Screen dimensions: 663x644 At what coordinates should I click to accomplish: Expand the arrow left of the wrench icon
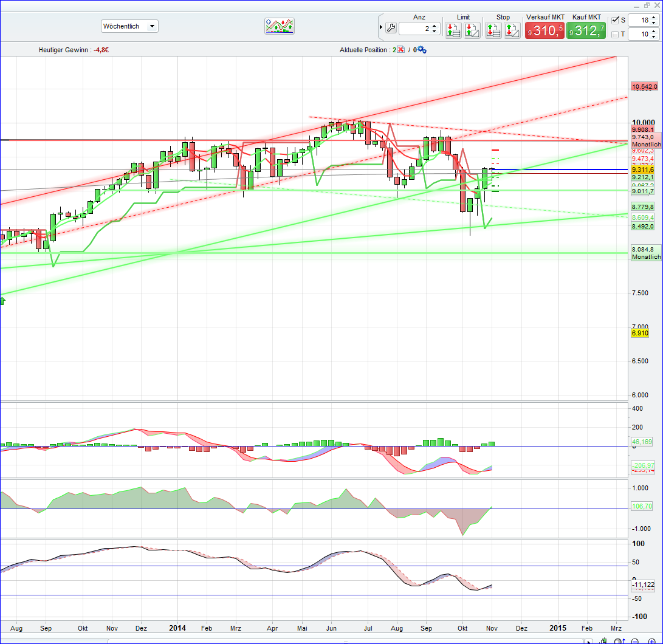[380, 27]
